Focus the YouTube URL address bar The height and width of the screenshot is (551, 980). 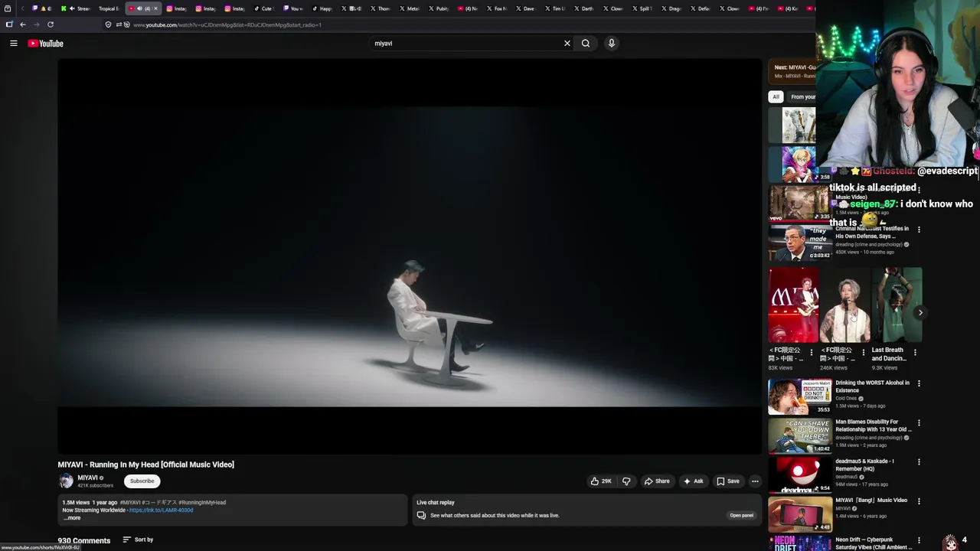(227, 25)
